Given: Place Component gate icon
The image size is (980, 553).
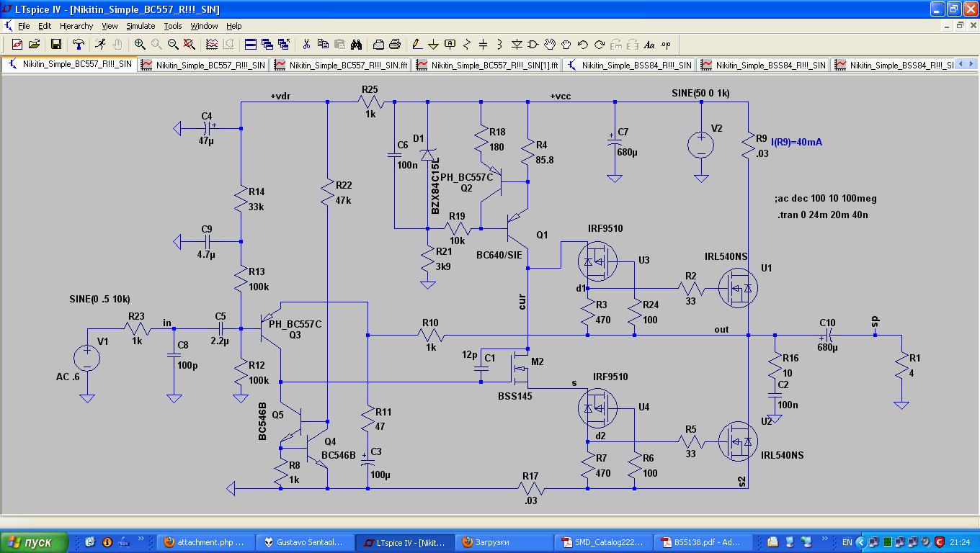Looking at the screenshot, I should pos(533,45).
